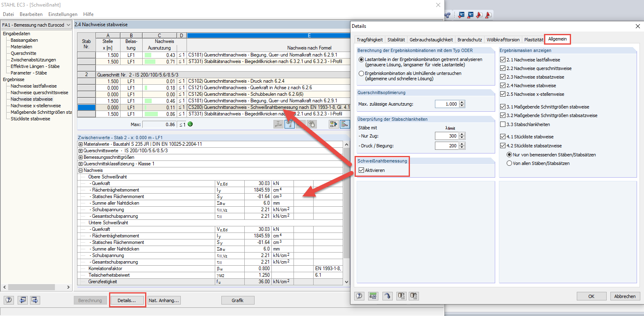Viewport: 644px width, 316px height.
Task: Open the Datei menu
Action: [8, 14]
